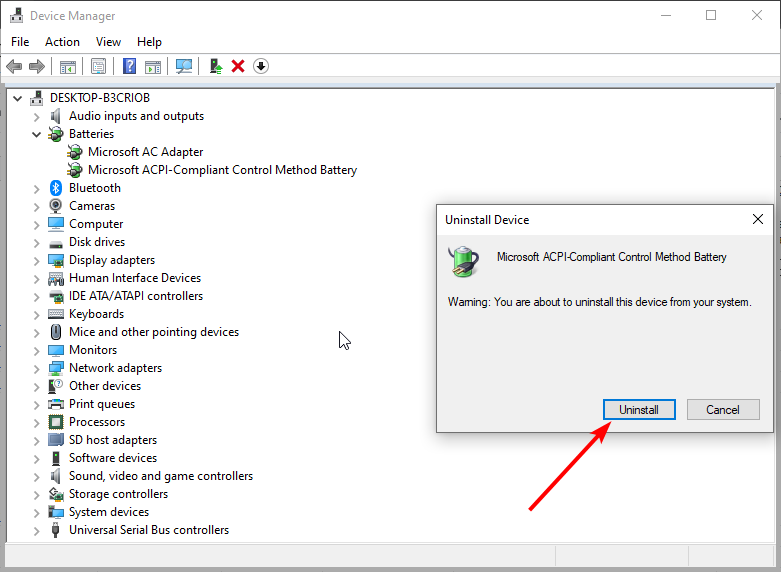781x572 pixels.
Task: Click the Mice and other pointing devices icon
Action: 56,332
